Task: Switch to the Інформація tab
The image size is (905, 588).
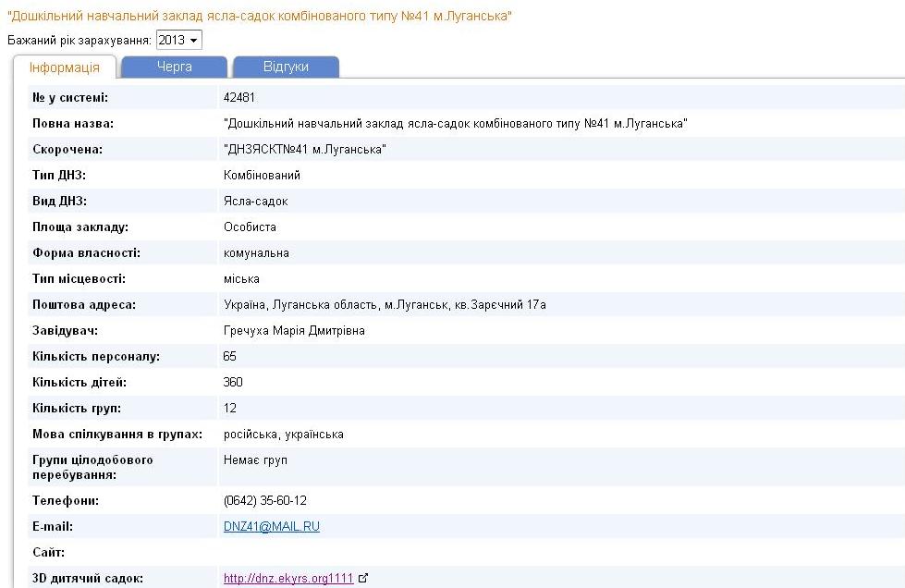Action: pos(64,67)
